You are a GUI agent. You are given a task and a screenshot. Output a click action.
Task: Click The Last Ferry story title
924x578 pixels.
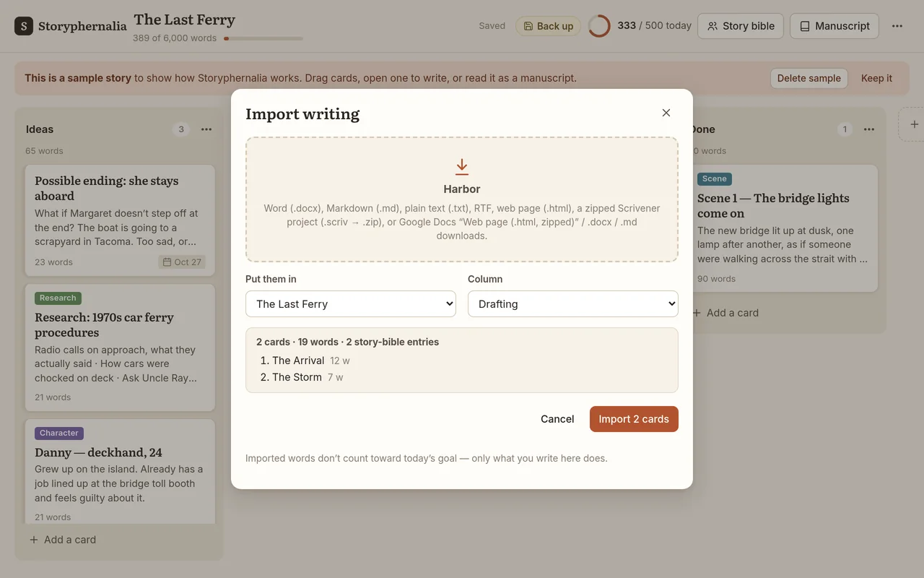[185, 20]
